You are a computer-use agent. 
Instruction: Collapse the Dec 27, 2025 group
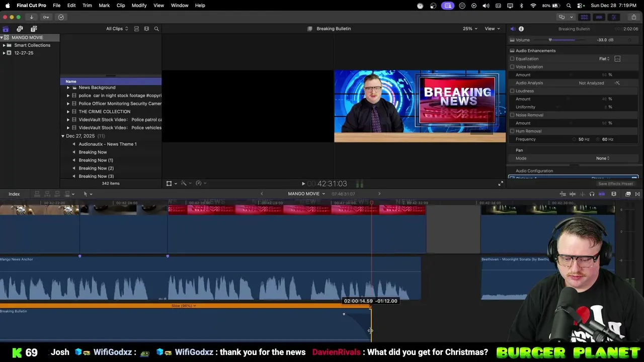[x=63, y=136]
